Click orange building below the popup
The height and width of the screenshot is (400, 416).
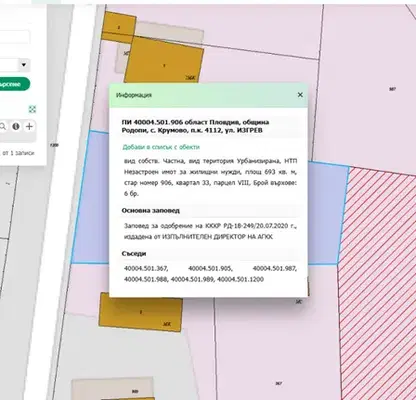tap(141, 313)
